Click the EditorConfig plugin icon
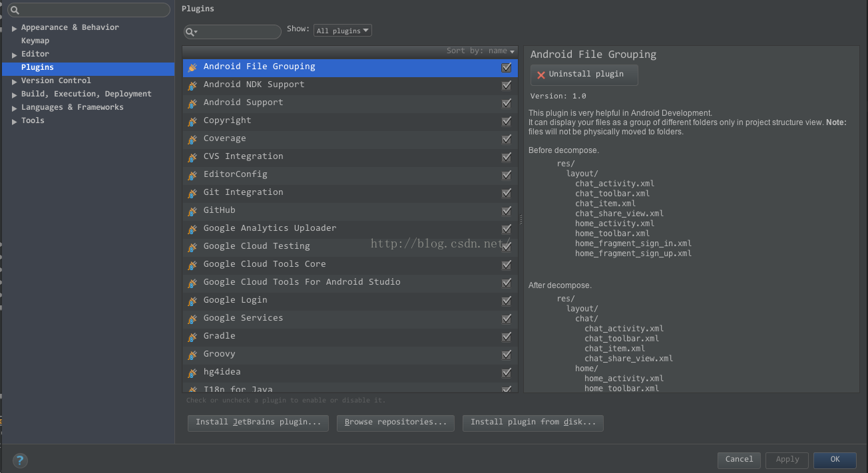Viewport: 868px width, 473px height. coord(192,175)
